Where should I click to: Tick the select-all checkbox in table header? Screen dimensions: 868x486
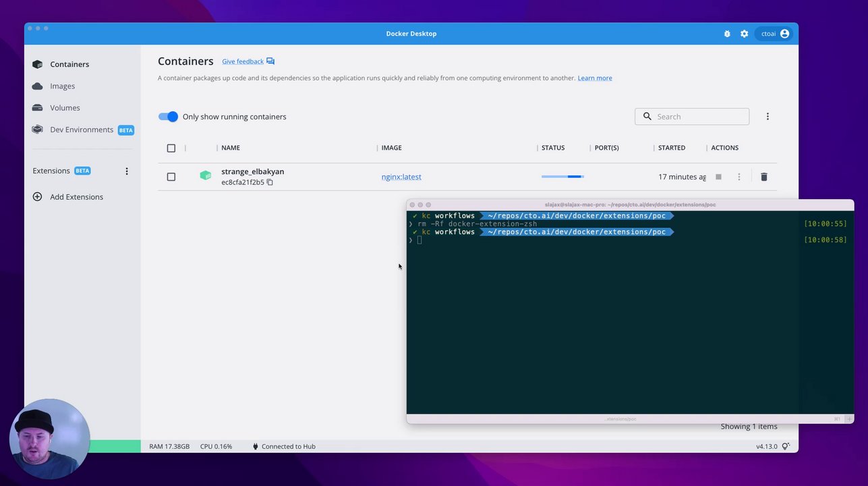point(171,148)
